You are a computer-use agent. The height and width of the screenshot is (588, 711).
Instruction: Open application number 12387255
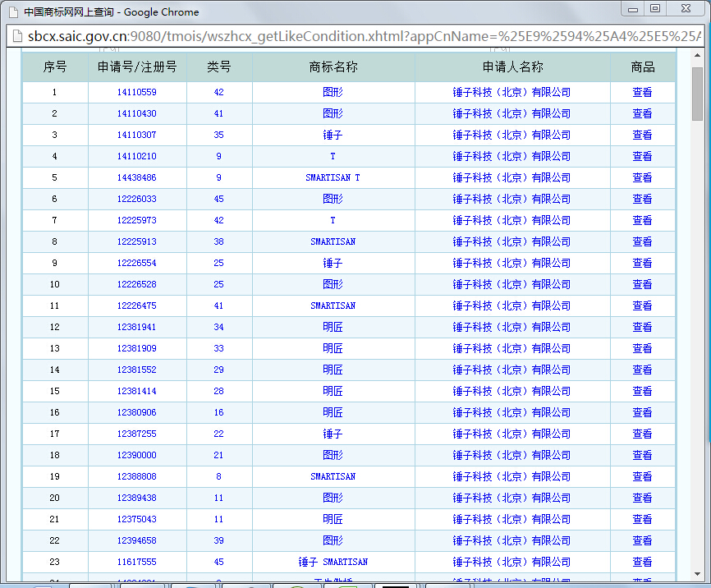137,434
